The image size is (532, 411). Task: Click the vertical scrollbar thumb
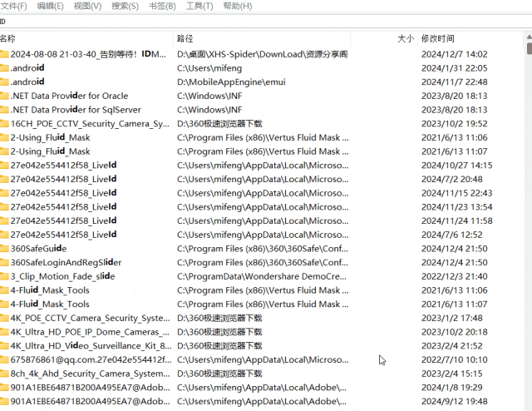coord(530,48)
